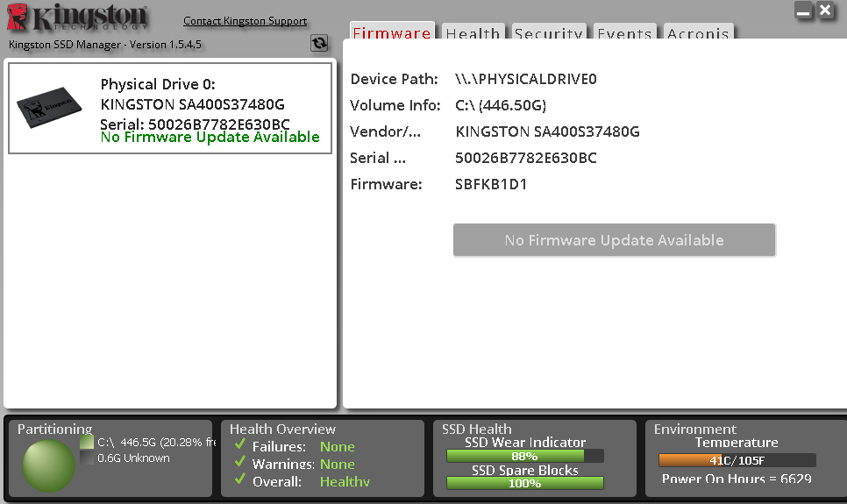This screenshot has height=504, width=847.
Task: Click the SSD Spare Blocks 100% bar
Action: (x=525, y=483)
